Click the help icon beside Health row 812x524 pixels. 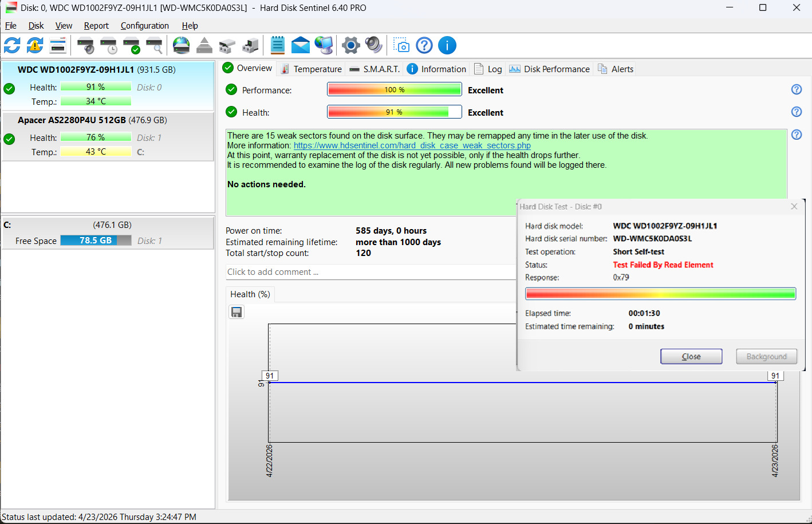point(797,112)
